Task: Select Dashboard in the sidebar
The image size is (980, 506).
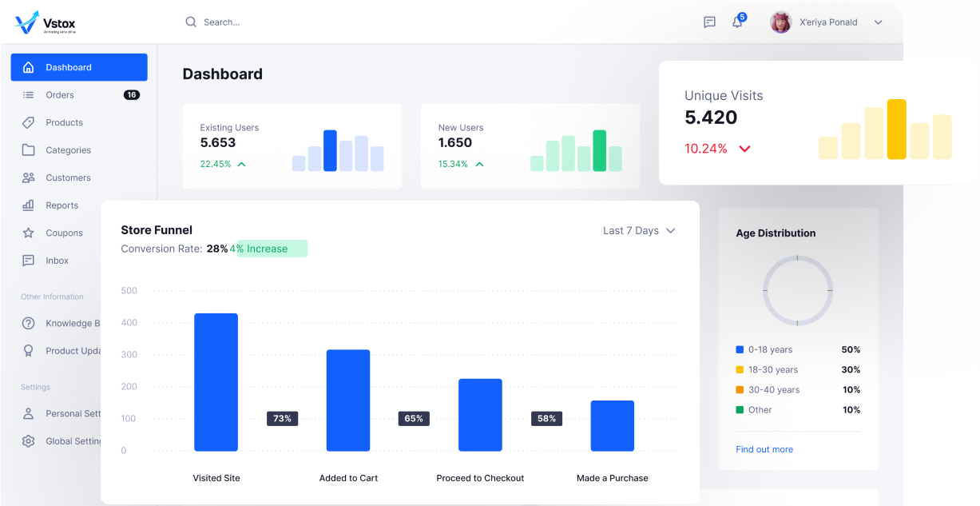Action: pos(79,67)
